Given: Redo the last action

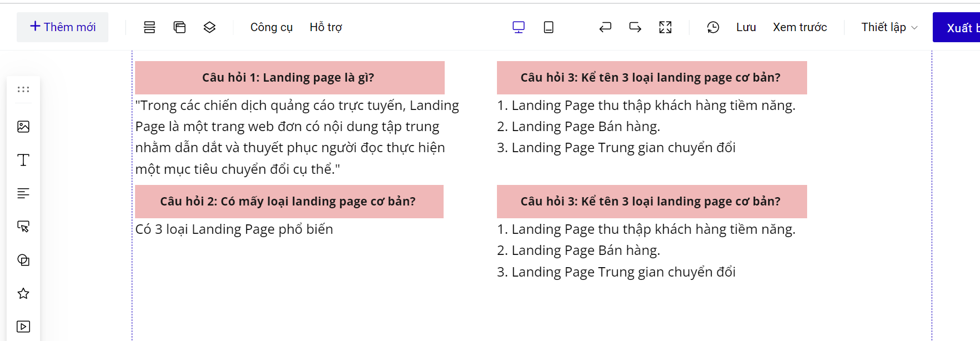Looking at the screenshot, I should coord(635,27).
